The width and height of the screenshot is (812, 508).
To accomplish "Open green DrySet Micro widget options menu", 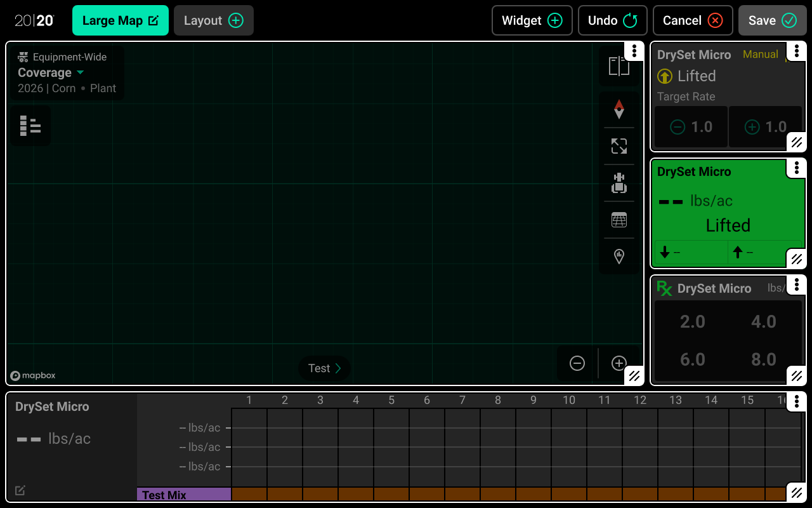I will tap(796, 168).
